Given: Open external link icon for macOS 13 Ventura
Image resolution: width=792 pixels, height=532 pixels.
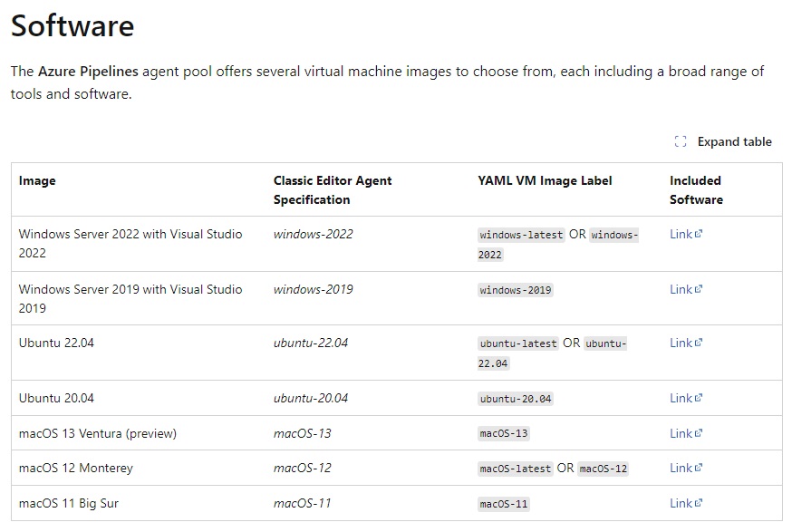Looking at the screenshot, I should [699, 433].
